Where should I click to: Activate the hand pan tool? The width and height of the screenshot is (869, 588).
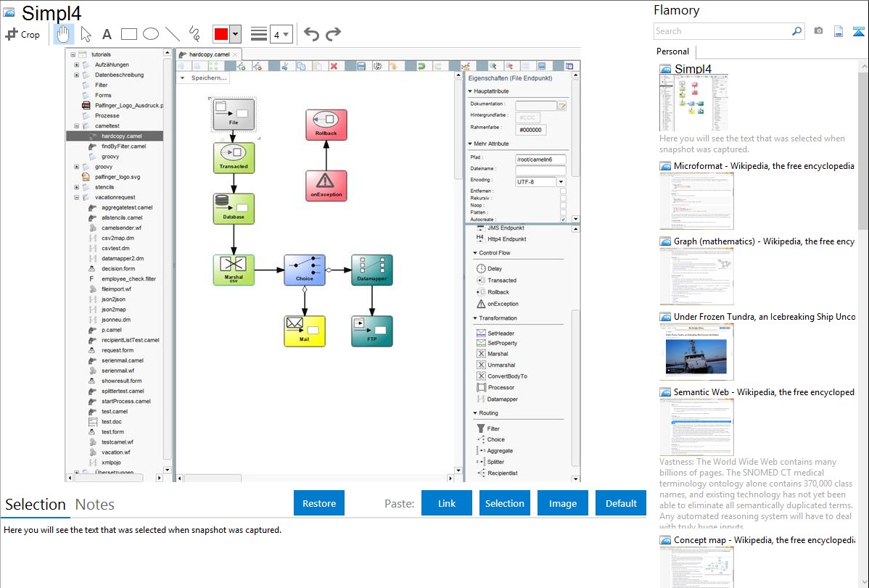pyautogui.click(x=64, y=34)
